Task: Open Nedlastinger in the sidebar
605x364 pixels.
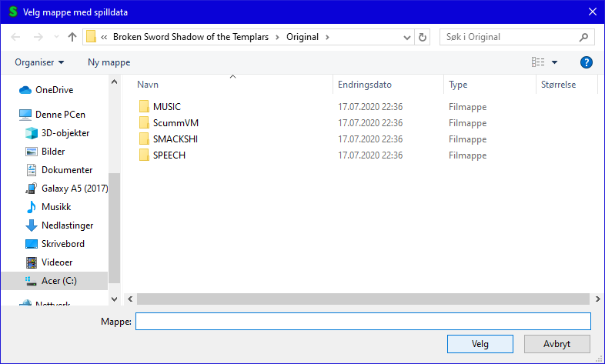Action: point(59,225)
